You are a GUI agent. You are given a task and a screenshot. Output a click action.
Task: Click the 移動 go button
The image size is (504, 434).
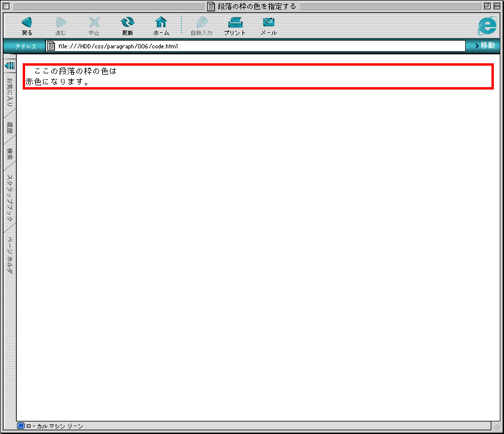pyautogui.click(x=485, y=45)
